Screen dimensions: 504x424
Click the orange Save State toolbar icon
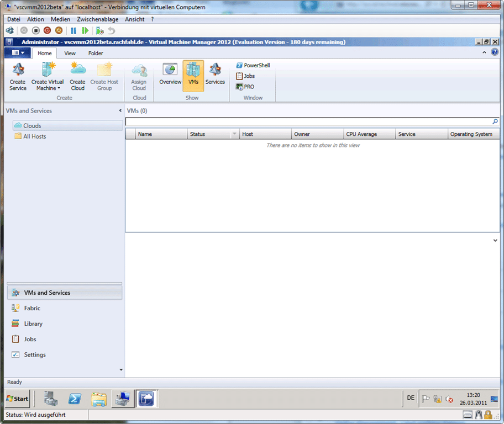tap(59, 30)
